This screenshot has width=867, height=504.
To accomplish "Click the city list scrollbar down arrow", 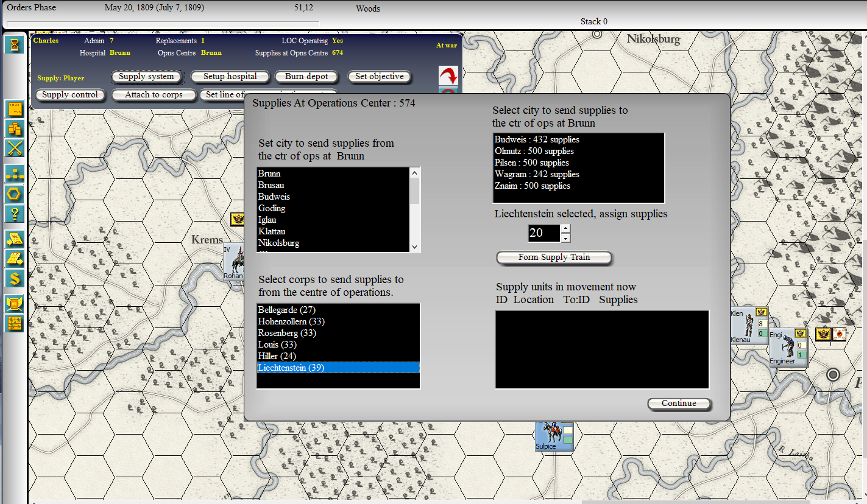I will [x=415, y=247].
